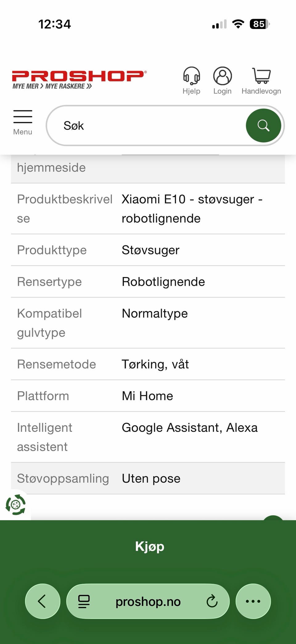Open the browser three-dots more menu
296x644 pixels.
point(253,601)
